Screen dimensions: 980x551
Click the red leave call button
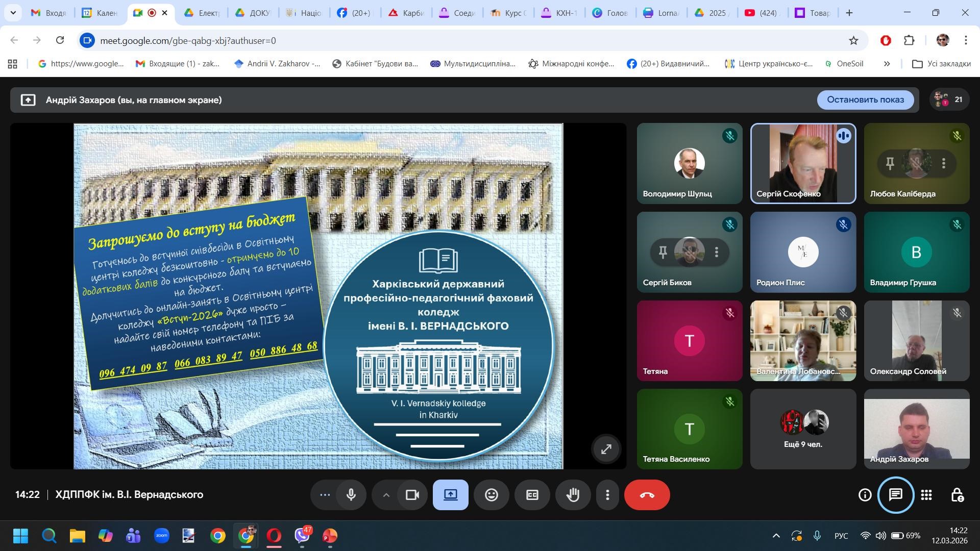tap(647, 495)
